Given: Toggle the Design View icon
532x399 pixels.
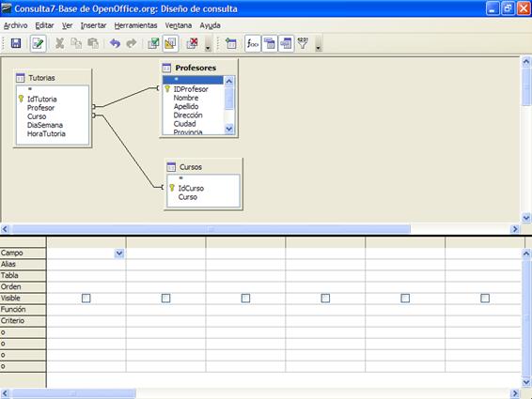Looking at the screenshot, I should [x=170, y=43].
